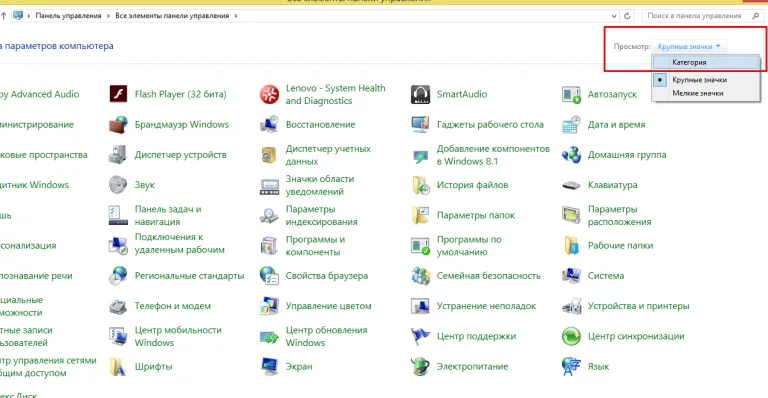Click the search magnifier icon
The image size is (768, 398).
(x=755, y=16)
